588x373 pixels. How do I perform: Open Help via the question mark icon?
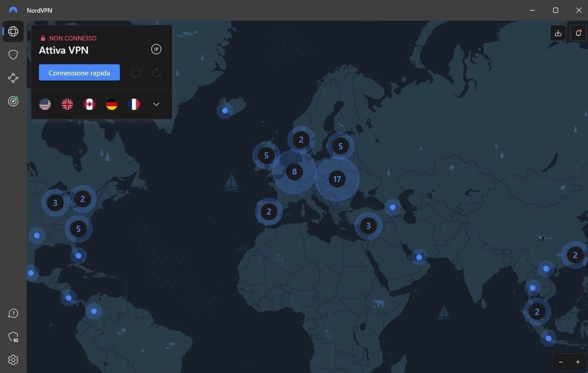click(13, 313)
